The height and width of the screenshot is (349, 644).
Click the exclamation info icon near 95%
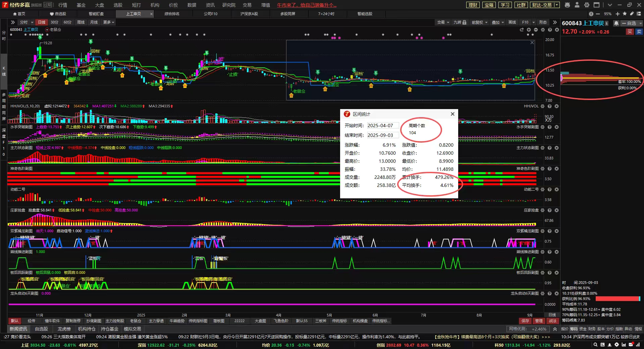pos(591,14)
